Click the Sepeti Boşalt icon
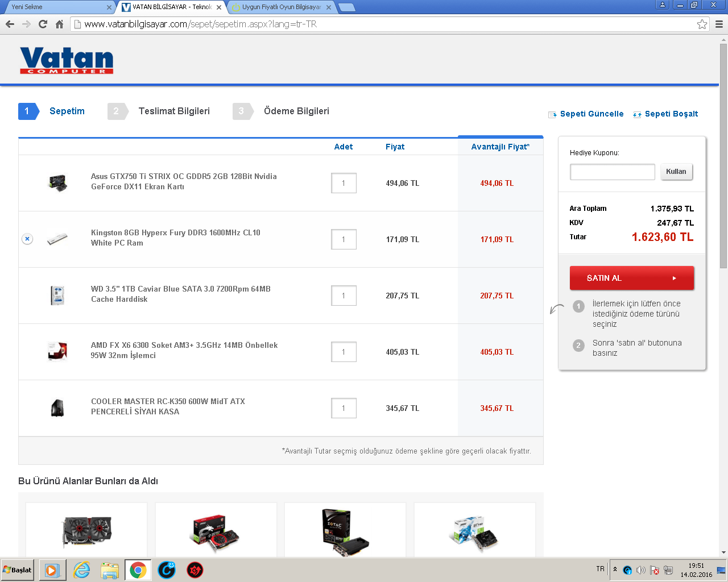This screenshot has height=582, width=728. coord(637,114)
